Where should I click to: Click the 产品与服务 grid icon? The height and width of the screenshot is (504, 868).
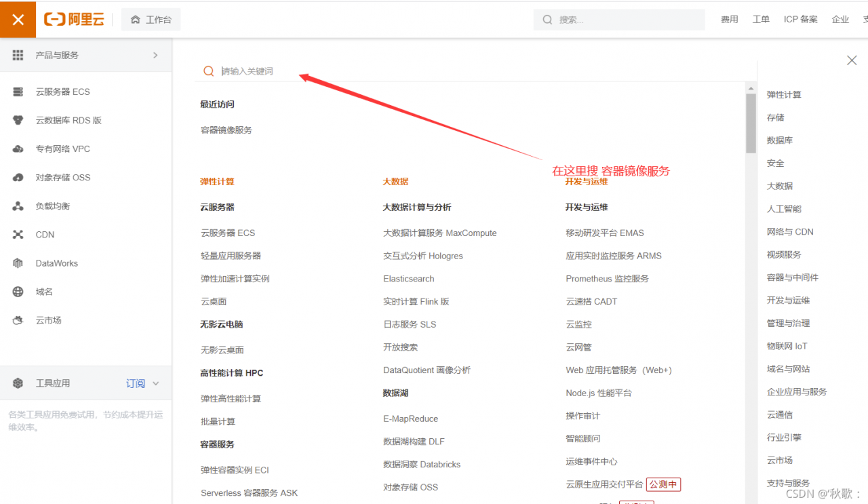pos(18,55)
